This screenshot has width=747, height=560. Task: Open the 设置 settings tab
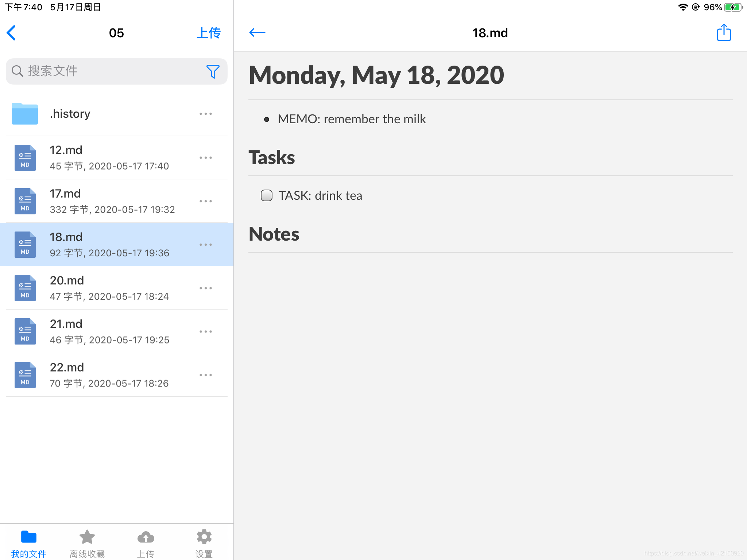(x=204, y=543)
